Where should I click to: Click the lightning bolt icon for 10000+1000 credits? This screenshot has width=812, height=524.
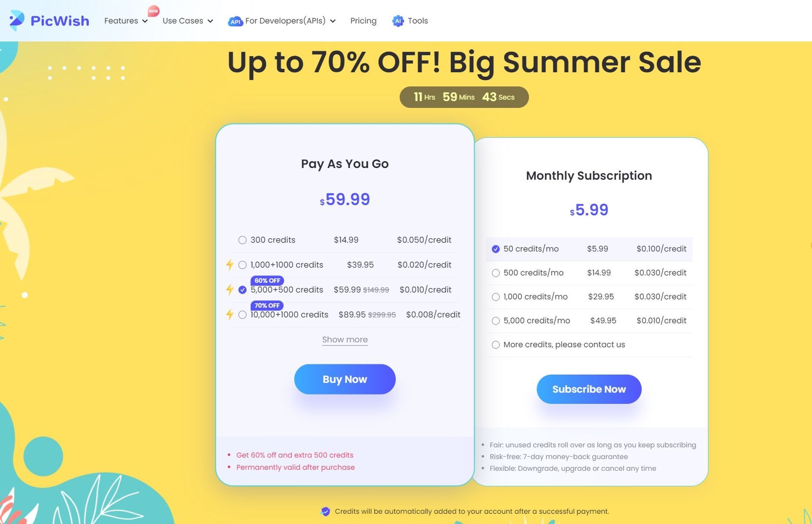[230, 314]
